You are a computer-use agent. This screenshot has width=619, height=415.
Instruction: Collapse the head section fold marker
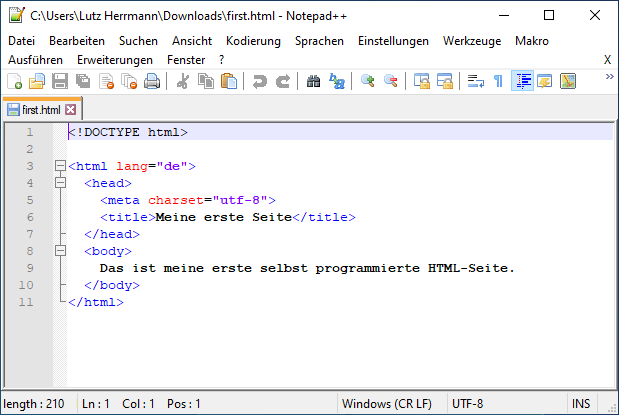point(60,183)
